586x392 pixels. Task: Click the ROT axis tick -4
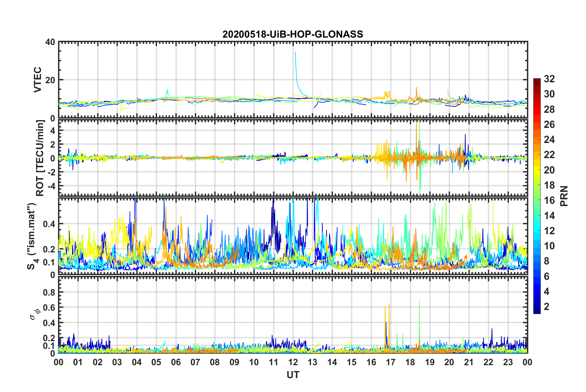click(51, 186)
